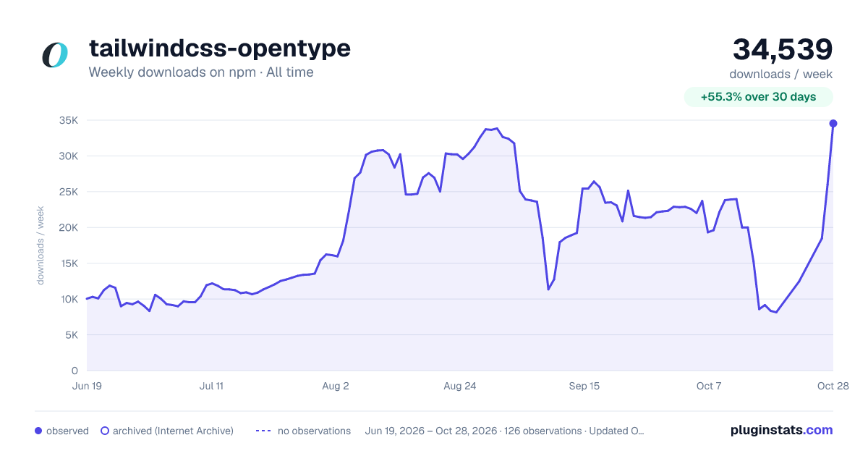Click the Oct 7 x-axis date label
Viewport: 868px width, 456px height.
[709, 387]
